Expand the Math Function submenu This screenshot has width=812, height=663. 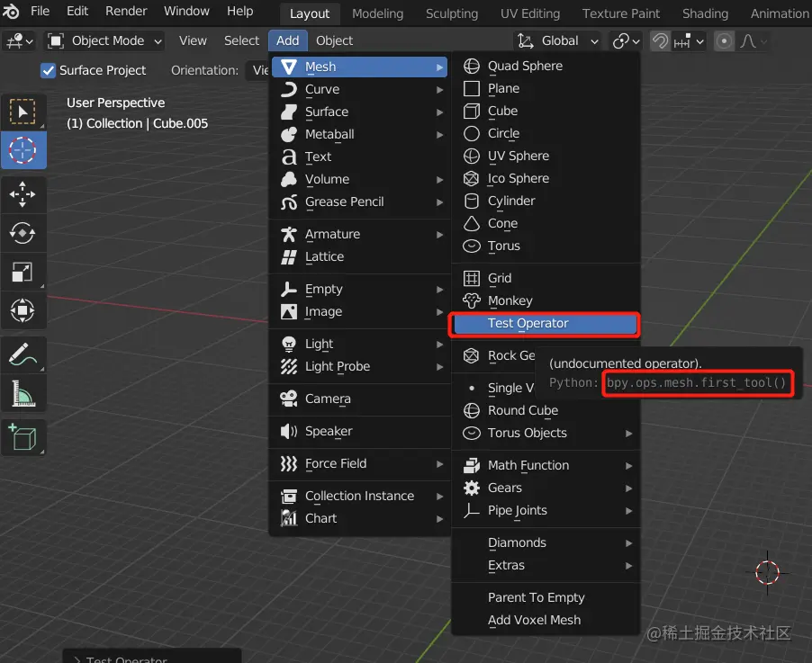coord(546,465)
